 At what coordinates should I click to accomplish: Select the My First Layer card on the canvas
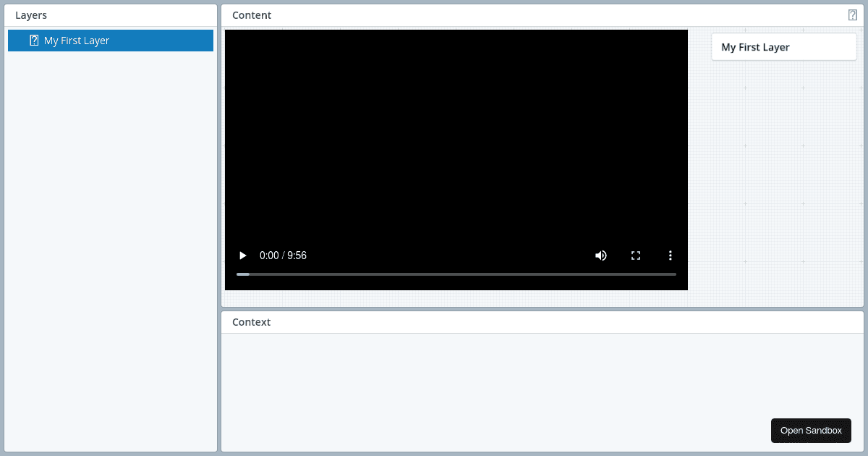pyautogui.click(x=783, y=46)
